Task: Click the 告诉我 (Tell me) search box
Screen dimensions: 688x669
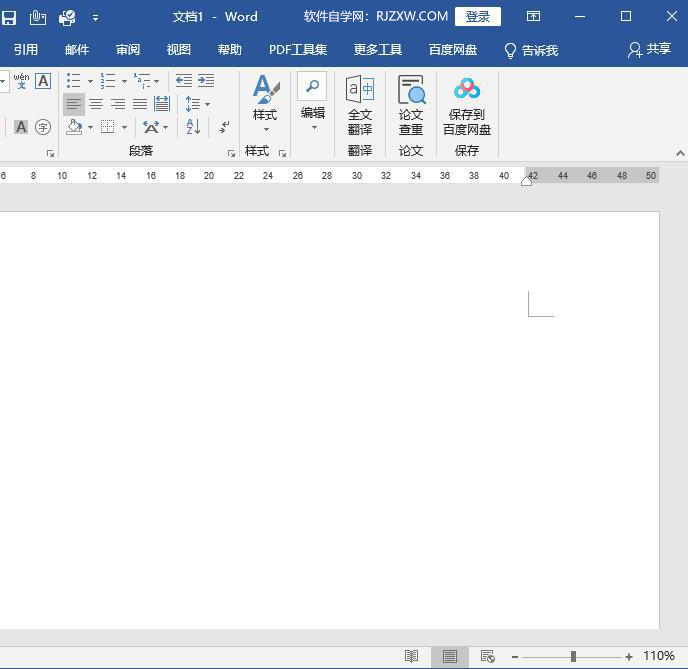Action: pos(531,50)
